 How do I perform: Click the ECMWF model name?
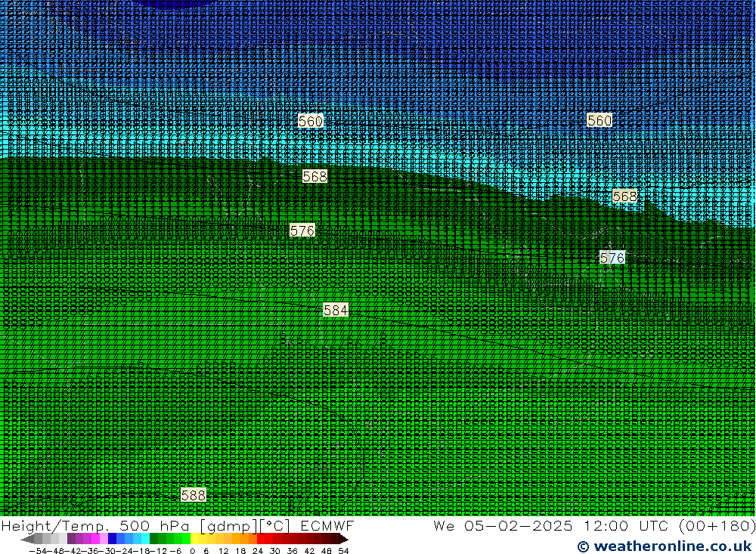tap(327, 525)
